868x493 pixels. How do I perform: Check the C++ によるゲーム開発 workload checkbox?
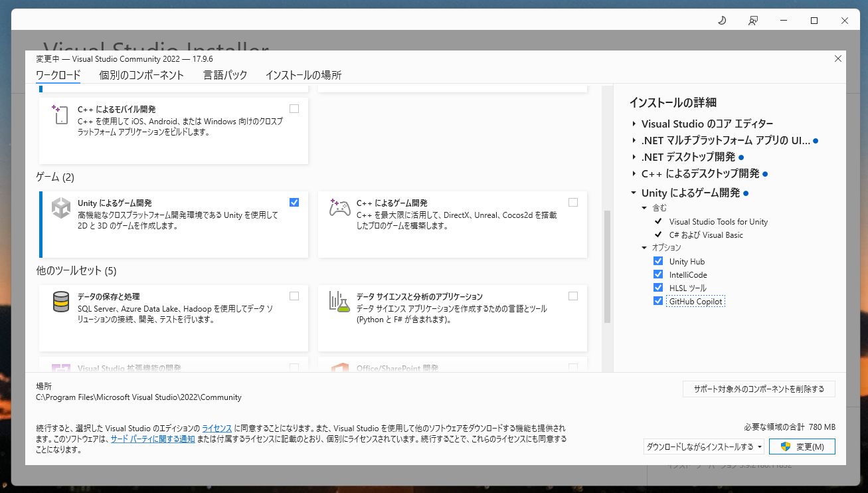[x=573, y=202]
